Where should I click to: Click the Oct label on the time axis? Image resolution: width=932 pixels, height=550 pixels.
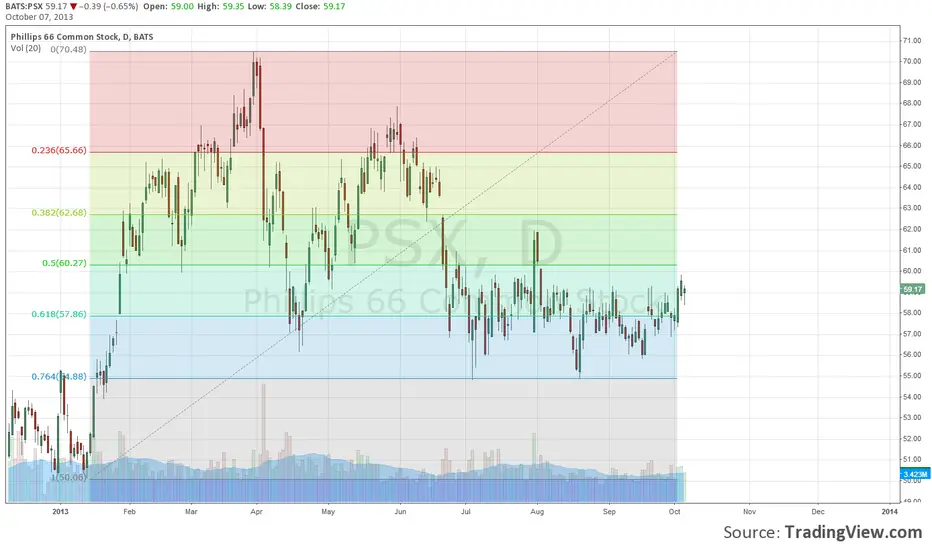(674, 511)
